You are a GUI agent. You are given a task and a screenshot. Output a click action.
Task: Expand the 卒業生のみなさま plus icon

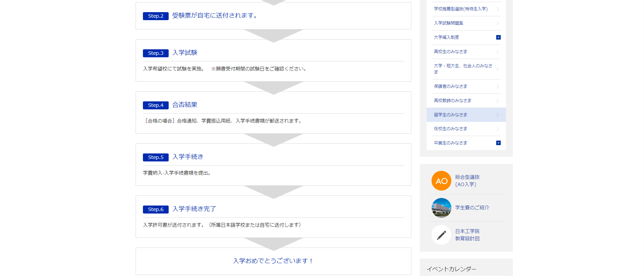[x=498, y=143]
